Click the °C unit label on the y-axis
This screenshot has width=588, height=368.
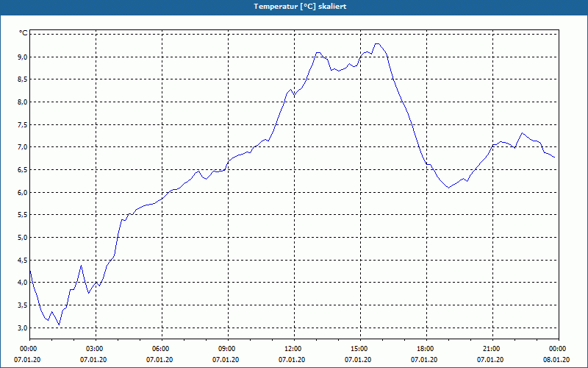[x=24, y=33]
